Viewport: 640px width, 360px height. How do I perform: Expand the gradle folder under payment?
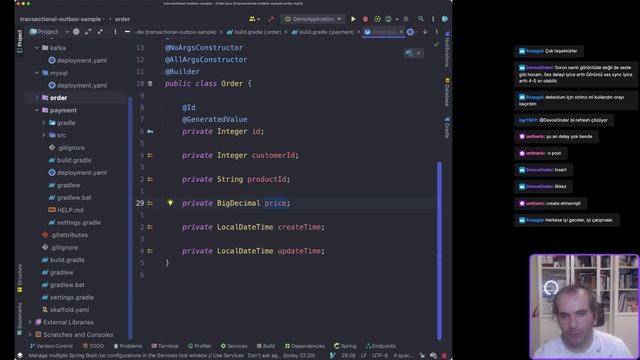point(44,122)
